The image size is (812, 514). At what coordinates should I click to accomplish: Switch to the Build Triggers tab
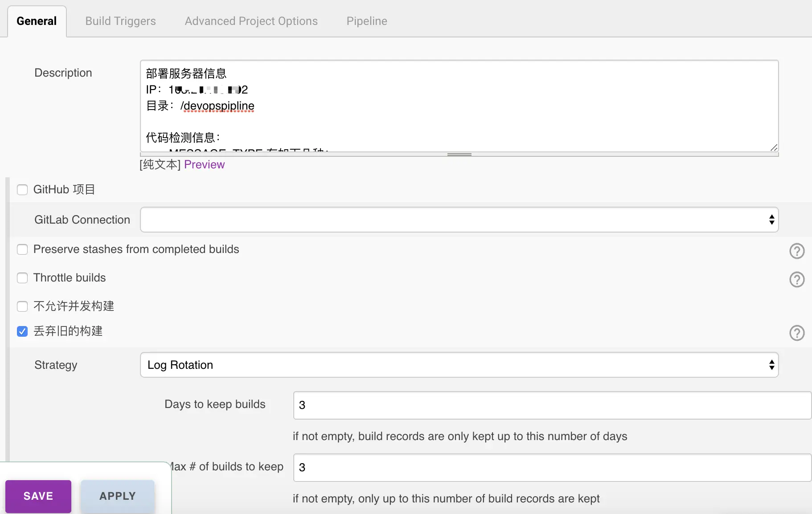point(120,21)
